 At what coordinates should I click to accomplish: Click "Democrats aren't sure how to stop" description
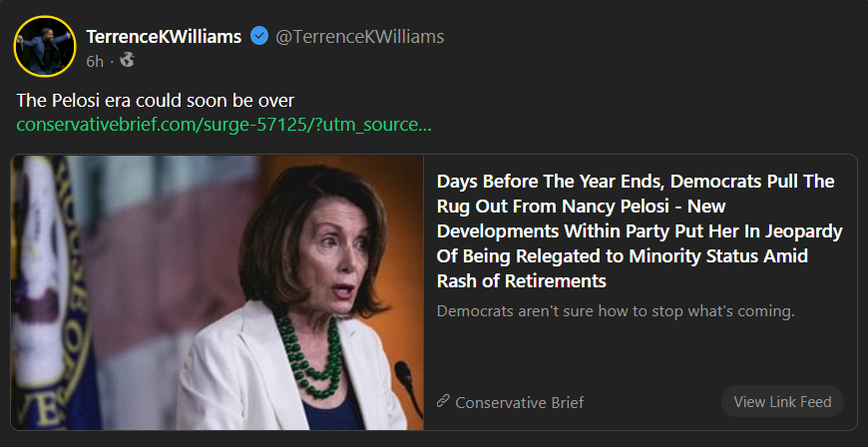tap(615, 311)
